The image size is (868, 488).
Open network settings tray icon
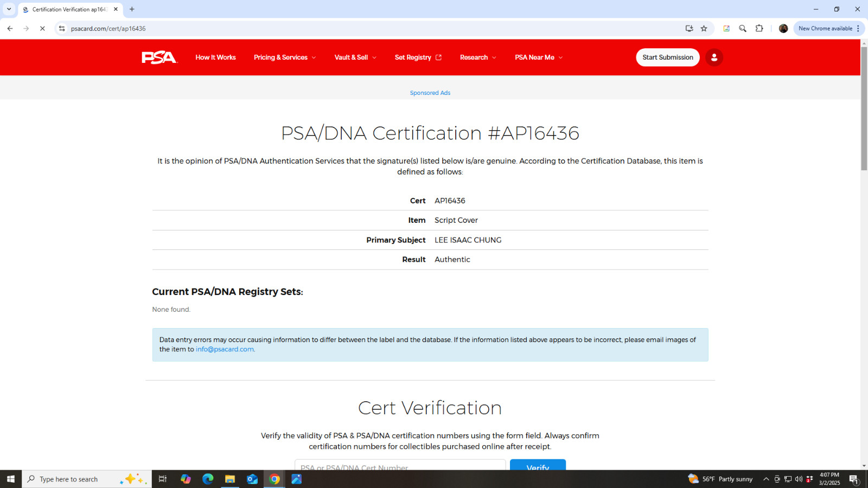(x=788, y=479)
